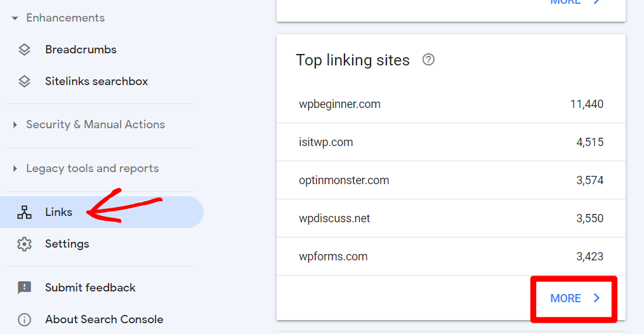Screen dimensions: 644x334
Task: Open Settings from the sidebar
Action: click(67, 244)
